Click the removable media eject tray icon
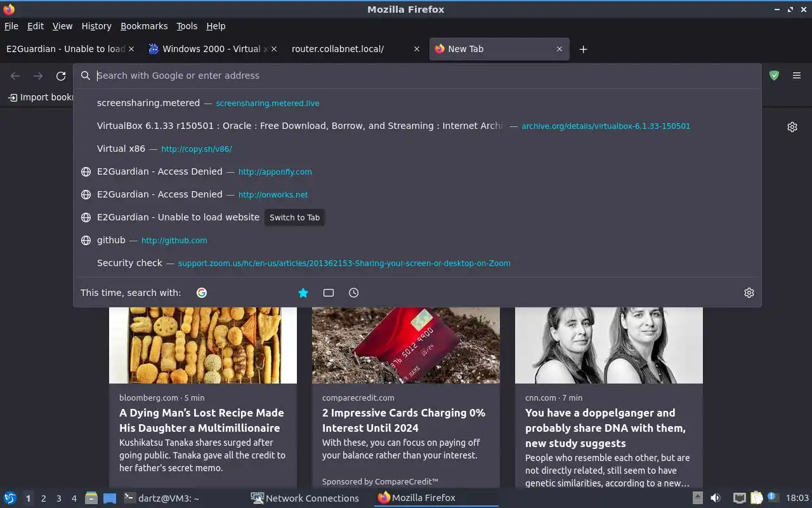Screen dimensions: 812x508 (x=697, y=498)
